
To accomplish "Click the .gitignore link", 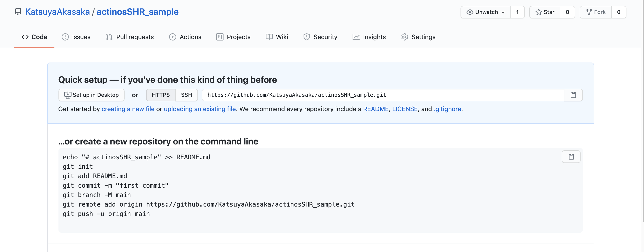I will coord(447,109).
